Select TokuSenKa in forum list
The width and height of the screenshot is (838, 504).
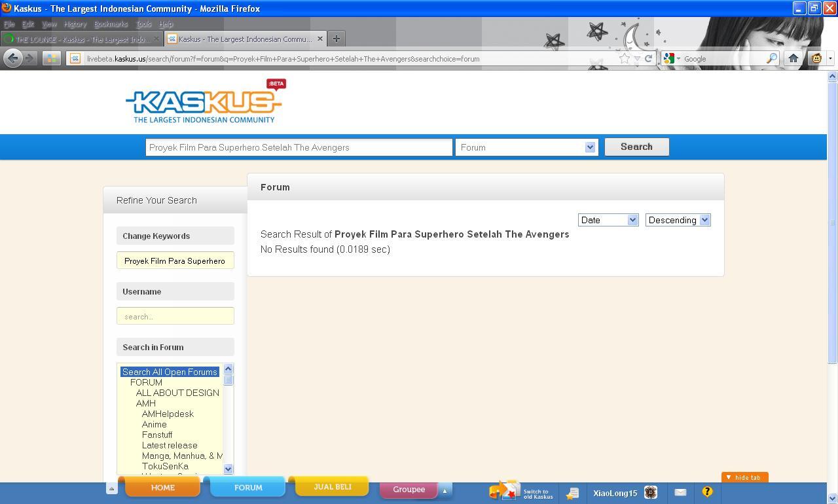coord(165,466)
